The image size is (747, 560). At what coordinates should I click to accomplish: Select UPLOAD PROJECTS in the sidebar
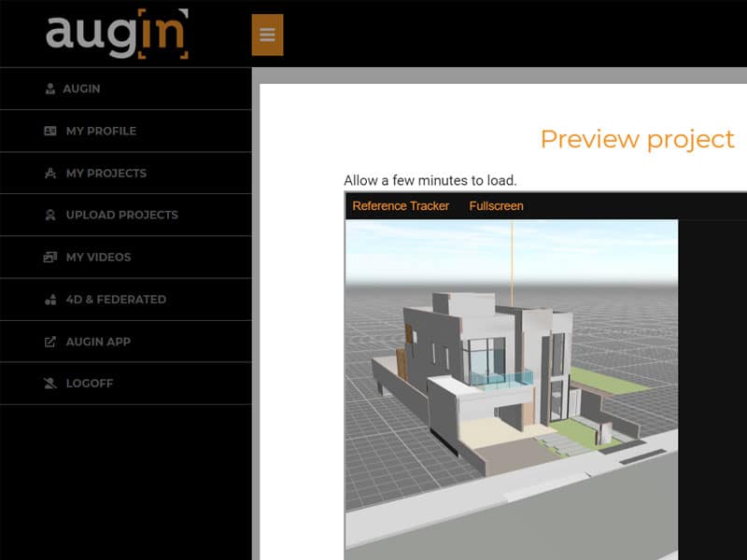pos(126,215)
